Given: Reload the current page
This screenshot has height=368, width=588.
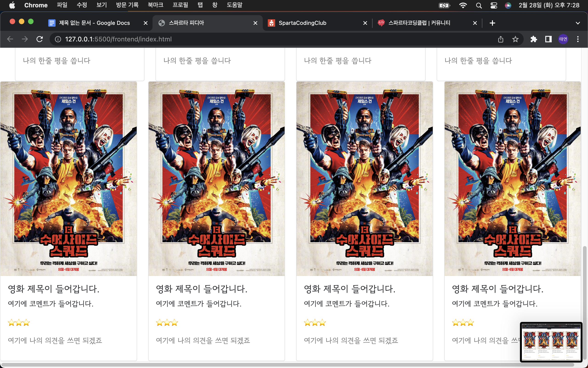Looking at the screenshot, I should tap(40, 39).
